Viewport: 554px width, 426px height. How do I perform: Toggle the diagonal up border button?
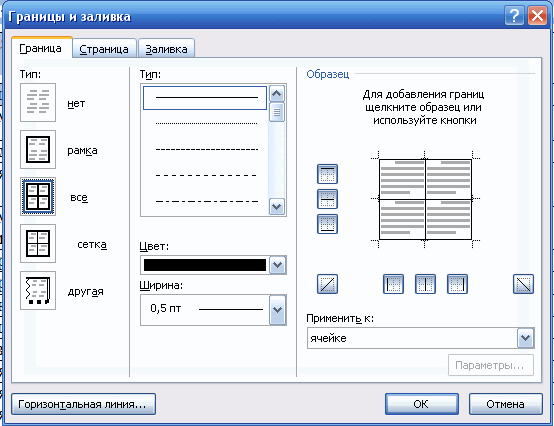(327, 284)
